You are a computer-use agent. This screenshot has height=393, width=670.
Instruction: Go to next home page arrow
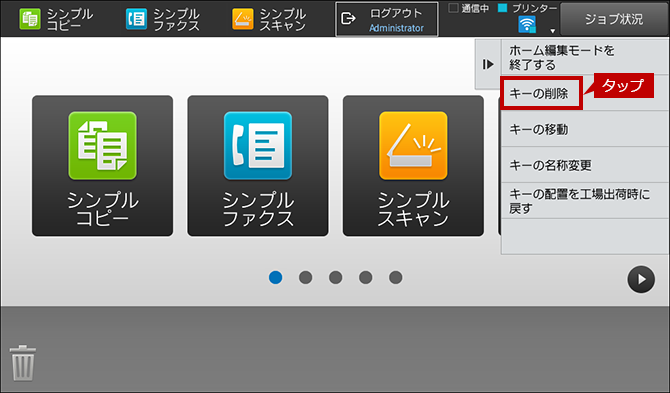(641, 279)
